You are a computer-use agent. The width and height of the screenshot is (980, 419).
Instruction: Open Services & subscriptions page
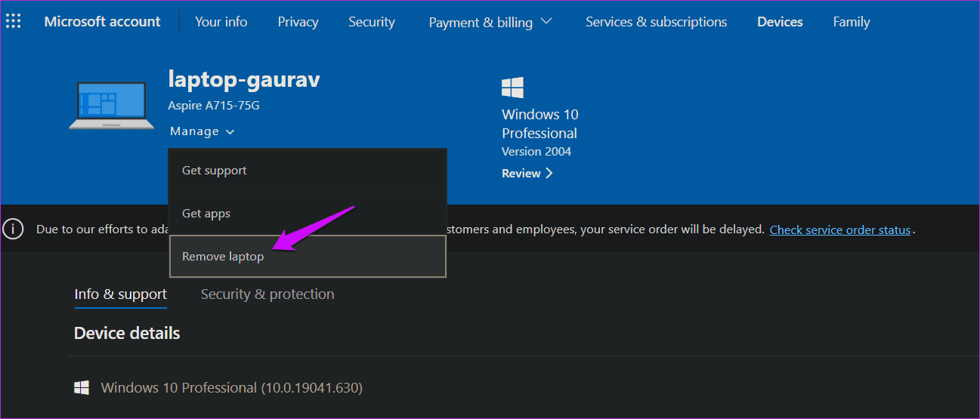coord(656,22)
